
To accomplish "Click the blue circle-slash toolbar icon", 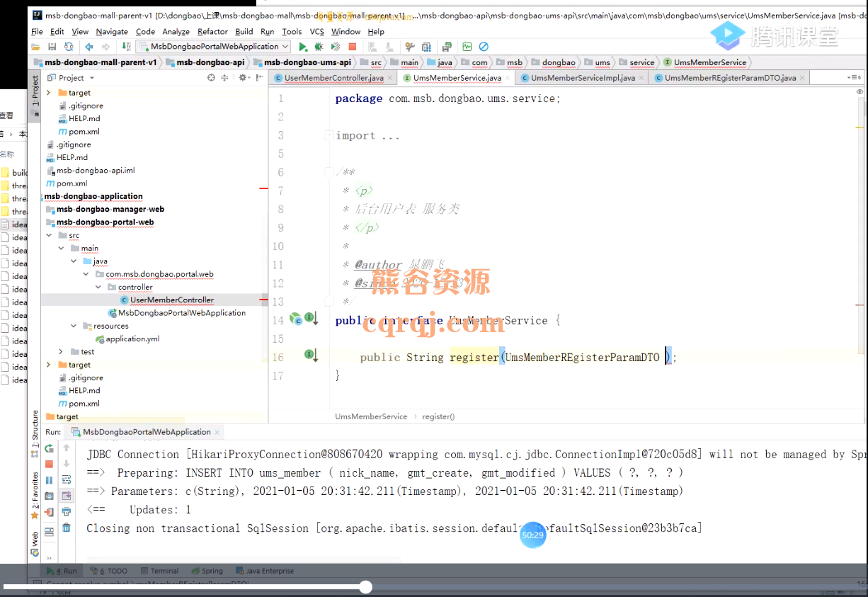I will coord(484,47).
